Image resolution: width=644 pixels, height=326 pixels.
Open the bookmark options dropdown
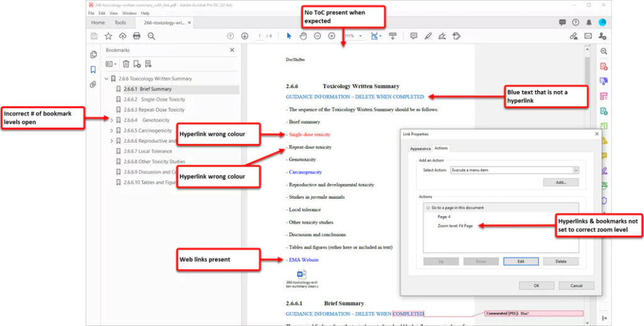(111, 64)
